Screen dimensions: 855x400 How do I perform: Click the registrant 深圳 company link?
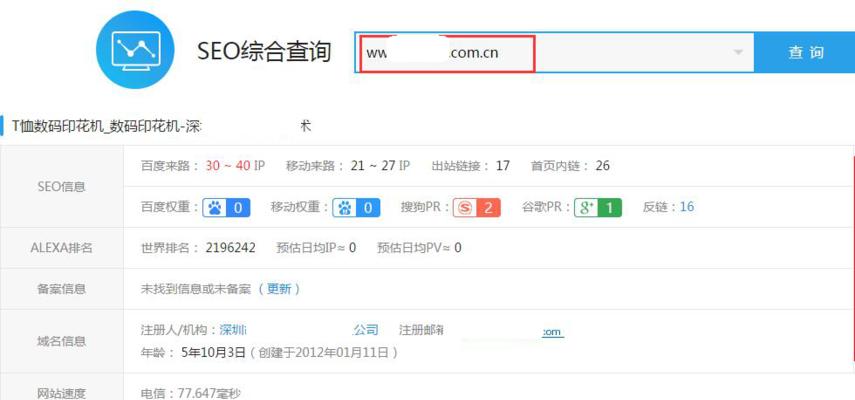pos(299,330)
